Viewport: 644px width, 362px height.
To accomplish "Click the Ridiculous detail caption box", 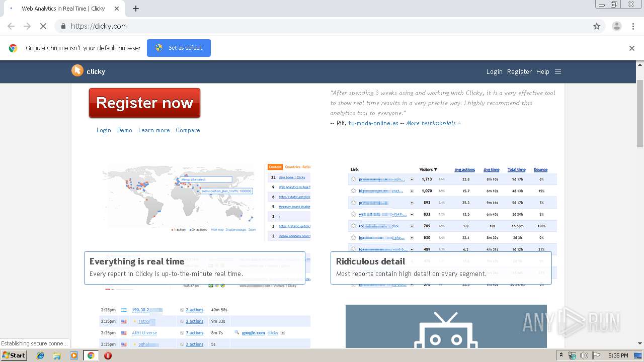I will 441,268.
